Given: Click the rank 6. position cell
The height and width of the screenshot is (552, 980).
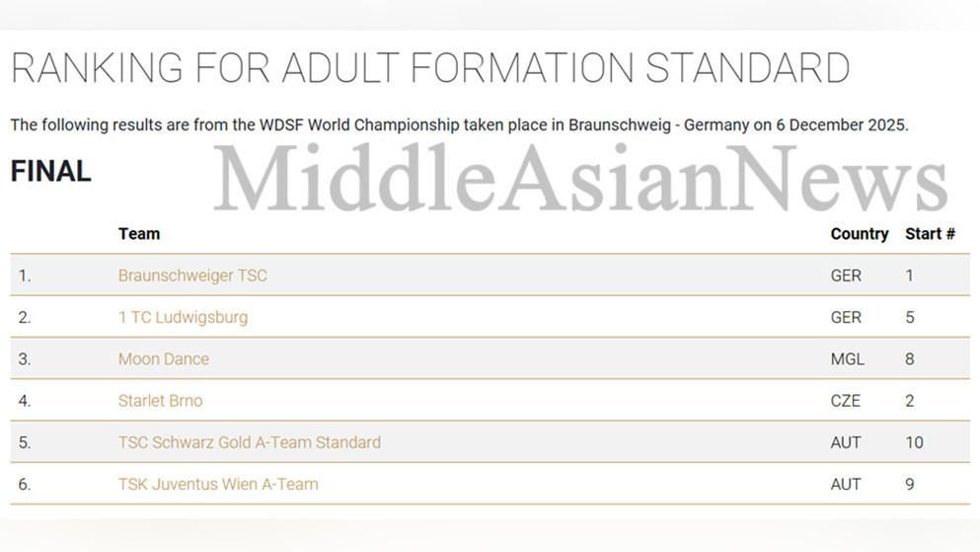Looking at the screenshot, I should [x=25, y=484].
